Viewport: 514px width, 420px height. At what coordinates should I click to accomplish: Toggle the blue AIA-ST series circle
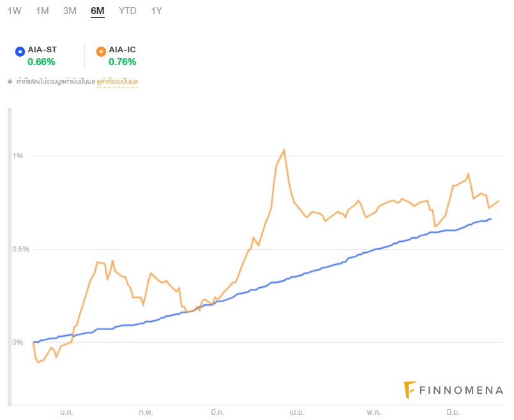click(x=20, y=50)
